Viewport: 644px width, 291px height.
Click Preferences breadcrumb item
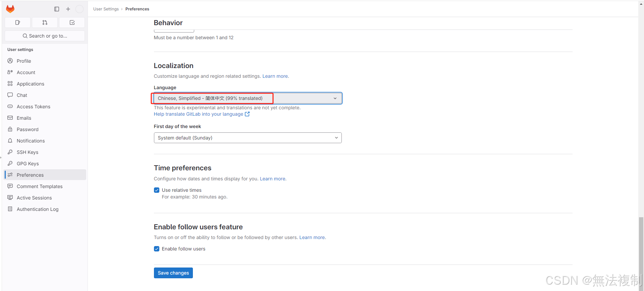tap(137, 9)
